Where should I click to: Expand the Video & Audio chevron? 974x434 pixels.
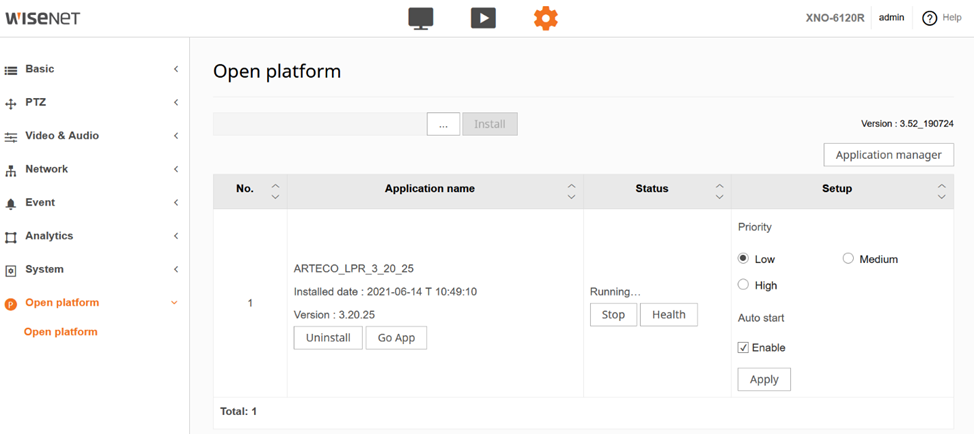[x=176, y=135]
